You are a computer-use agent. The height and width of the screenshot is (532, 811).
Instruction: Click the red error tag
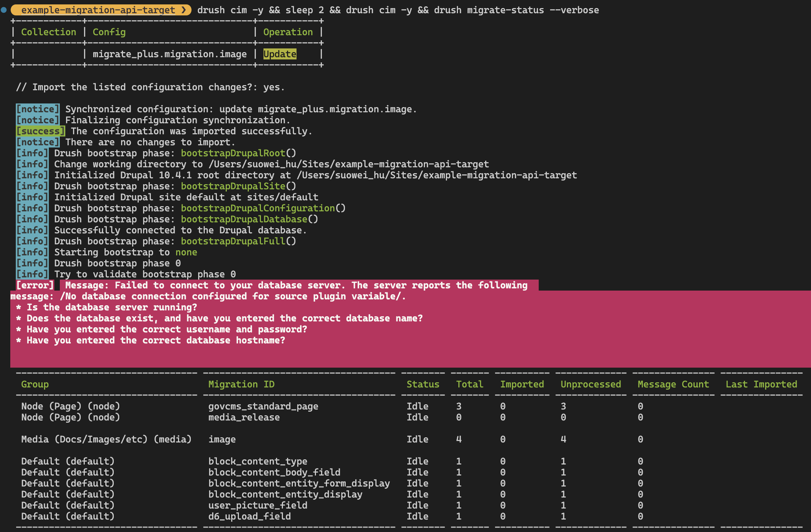coord(35,285)
